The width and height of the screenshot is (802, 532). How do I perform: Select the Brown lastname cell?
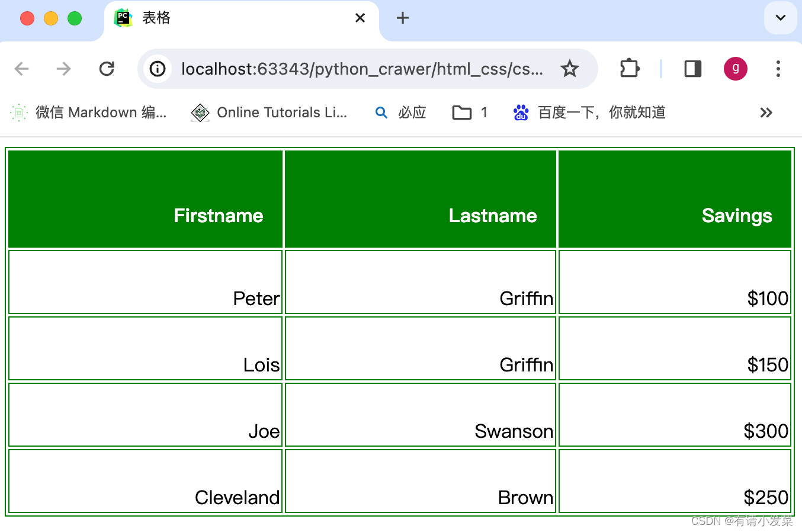(x=421, y=481)
